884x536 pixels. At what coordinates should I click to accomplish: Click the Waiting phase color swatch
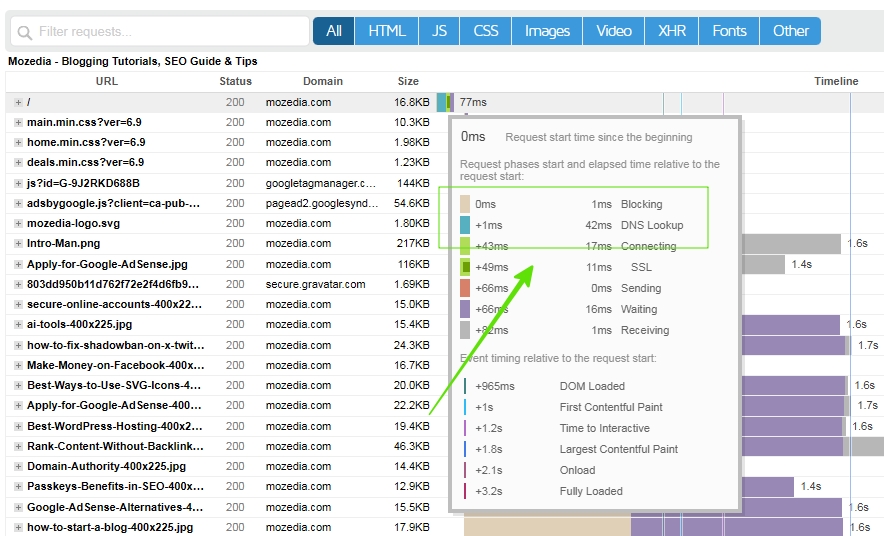tap(465, 309)
